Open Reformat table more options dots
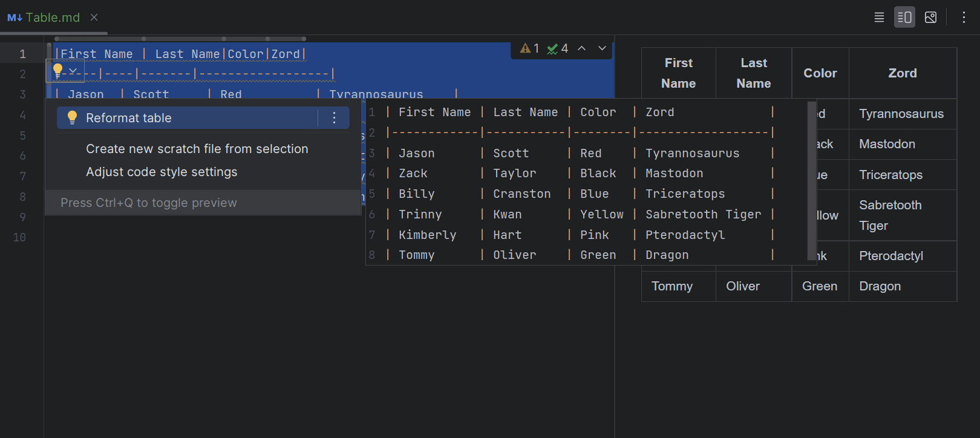This screenshot has height=438, width=980. click(334, 118)
